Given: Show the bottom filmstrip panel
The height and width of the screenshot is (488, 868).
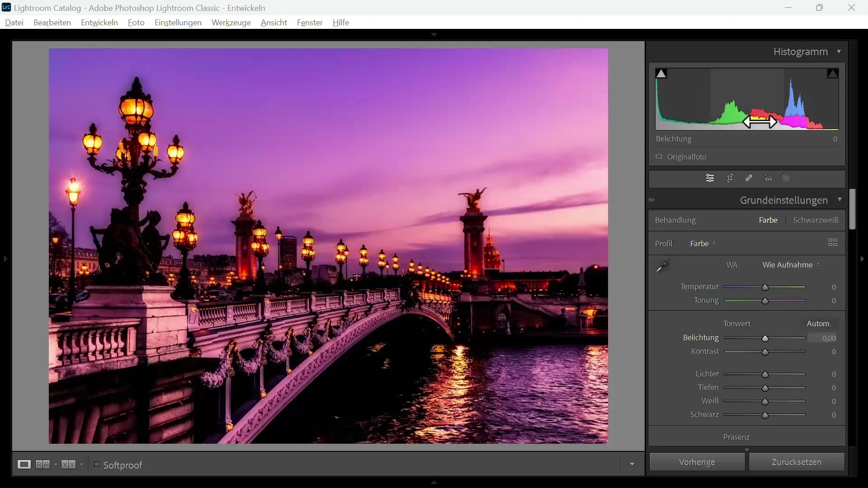Looking at the screenshot, I should (x=434, y=483).
